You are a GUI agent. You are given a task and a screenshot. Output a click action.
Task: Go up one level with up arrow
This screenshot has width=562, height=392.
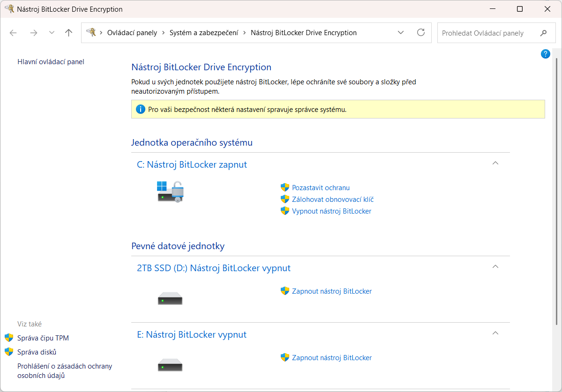(68, 33)
